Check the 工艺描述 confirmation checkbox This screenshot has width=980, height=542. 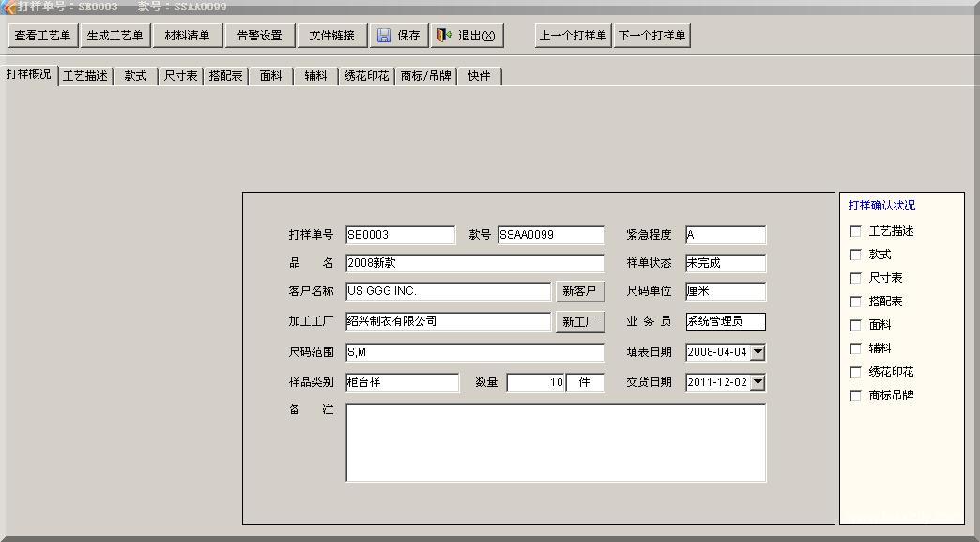pyautogui.click(x=855, y=231)
